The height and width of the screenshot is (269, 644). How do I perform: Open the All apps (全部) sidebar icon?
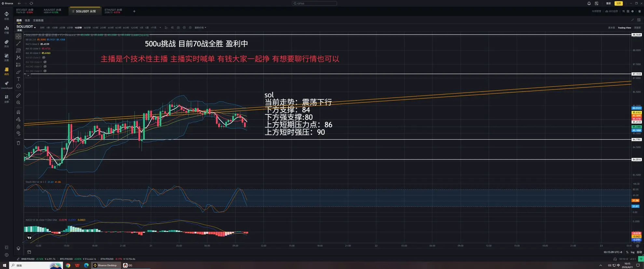tap(7, 99)
